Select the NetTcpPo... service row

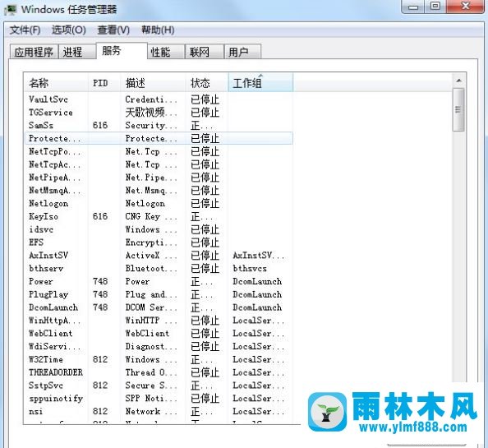[159, 151]
